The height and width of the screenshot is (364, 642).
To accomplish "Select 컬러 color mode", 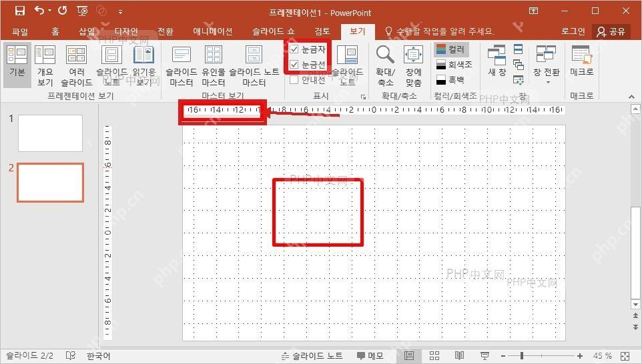I will (x=450, y=49).
